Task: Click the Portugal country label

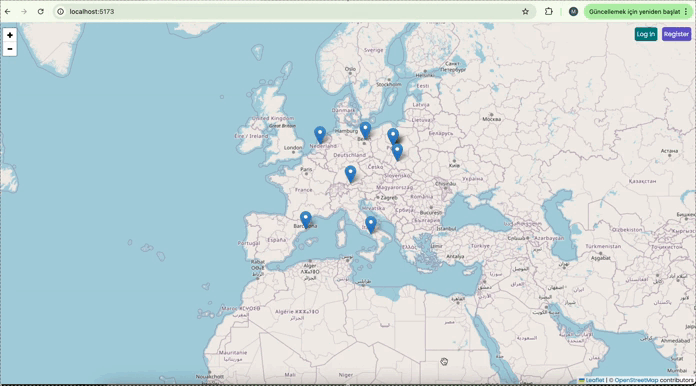Action: [x=249, y=243]
